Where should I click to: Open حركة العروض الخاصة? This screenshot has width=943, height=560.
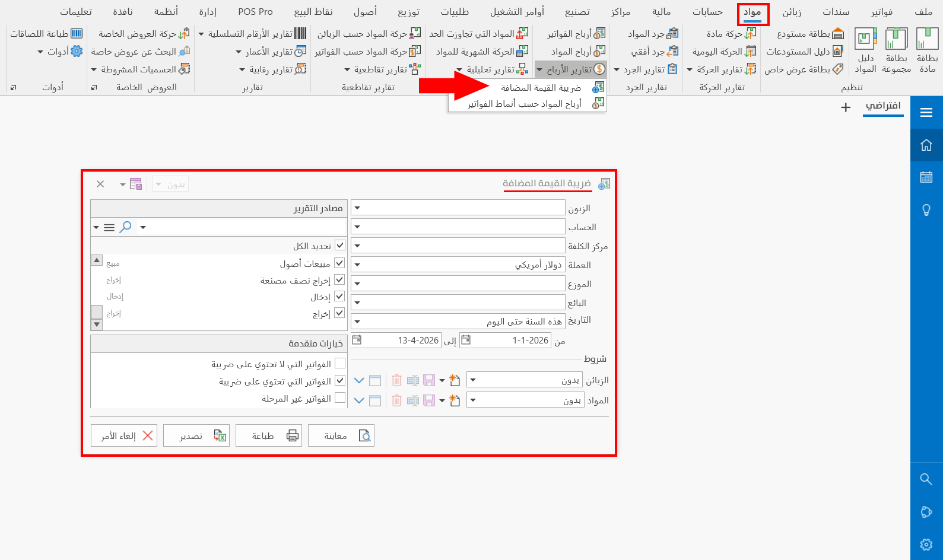[144, 34]
